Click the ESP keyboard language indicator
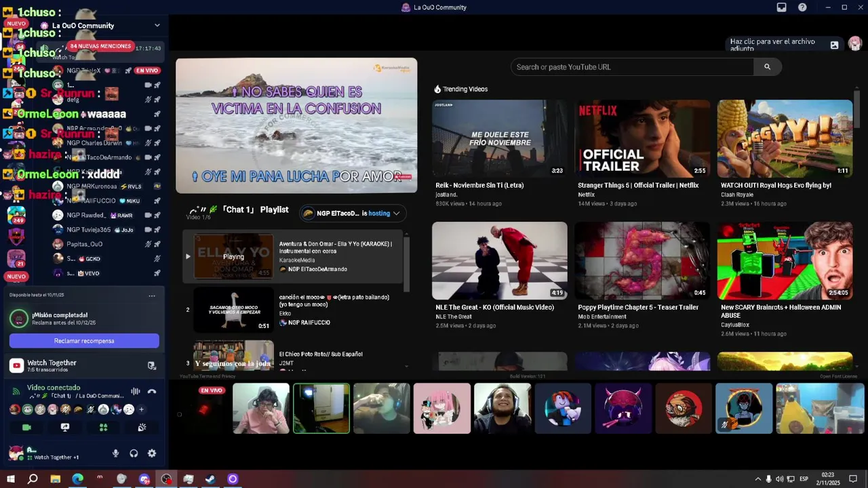This screenshot has height=488, width=868. coord(804,479)
